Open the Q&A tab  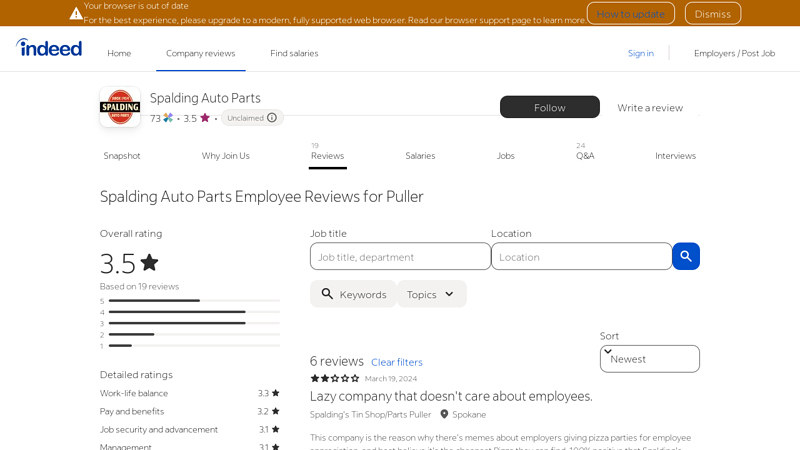(585, 155)
